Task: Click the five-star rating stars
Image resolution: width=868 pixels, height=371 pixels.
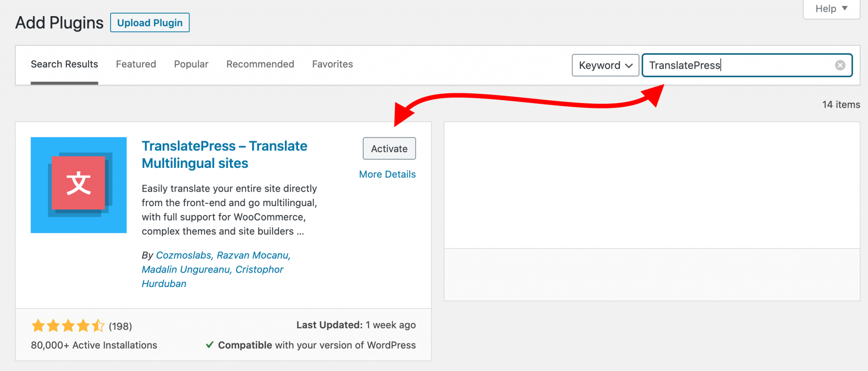Action: tap(68, 326)
